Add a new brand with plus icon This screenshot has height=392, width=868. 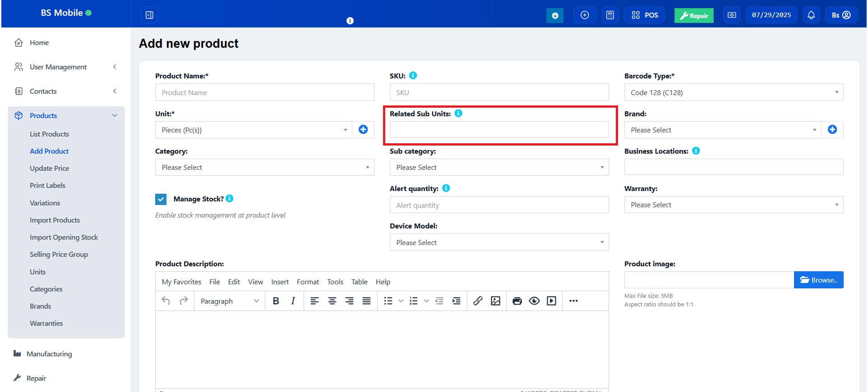(x=832, y=130)
